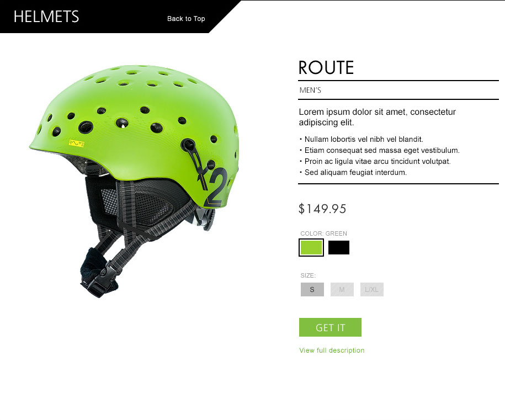Click the ROUTE product title
The width and height of the screenshot is (505, 420).
326,68
